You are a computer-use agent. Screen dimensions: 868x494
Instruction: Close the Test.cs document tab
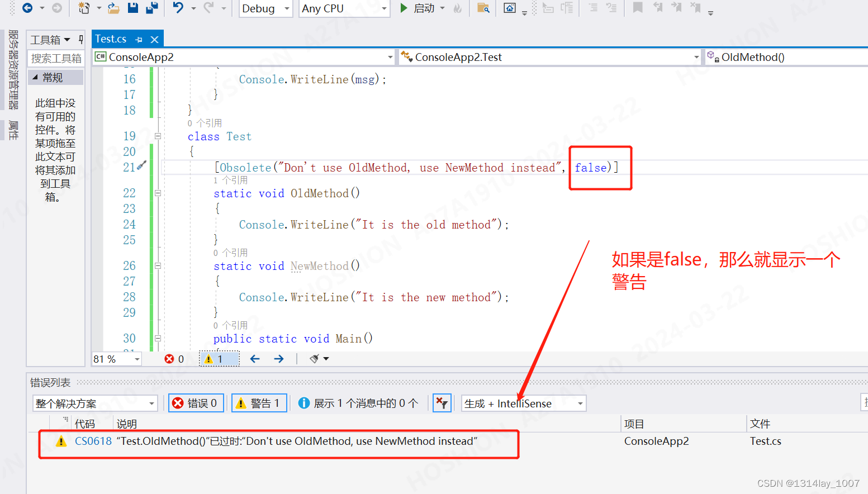(x=155, y=39)
